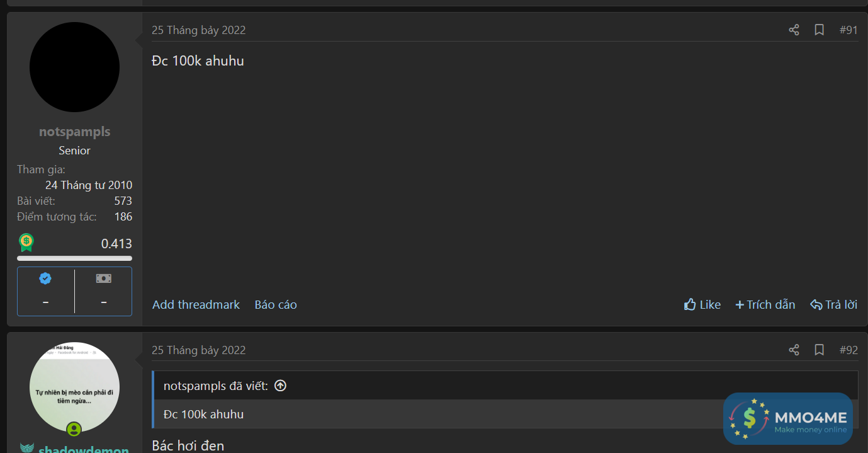Click the green dollar badge icon
Image resolution: width=868 pixels, height=453 pixels.
26,243
